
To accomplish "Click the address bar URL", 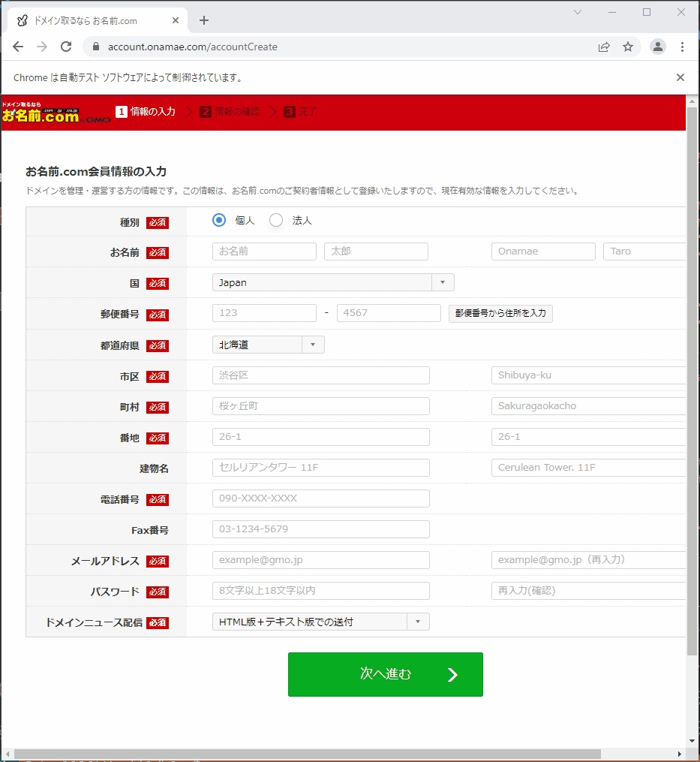I will pos(192,47).
